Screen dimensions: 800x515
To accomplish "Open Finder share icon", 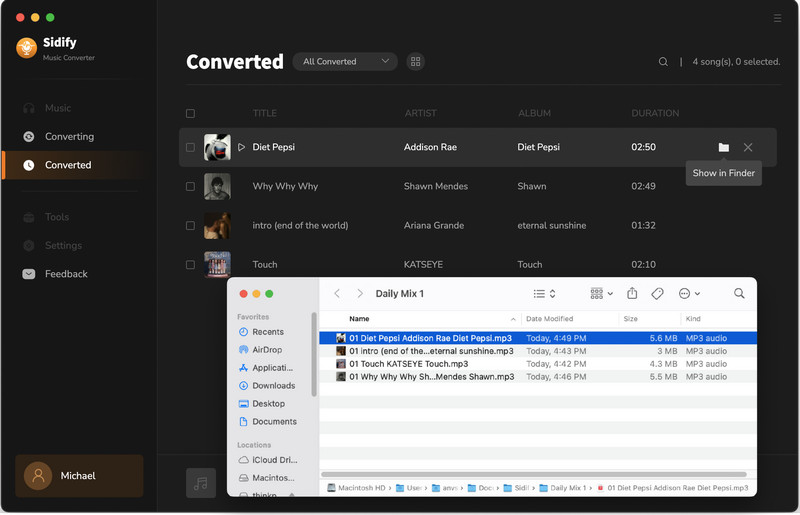I will tap(632, 293).
